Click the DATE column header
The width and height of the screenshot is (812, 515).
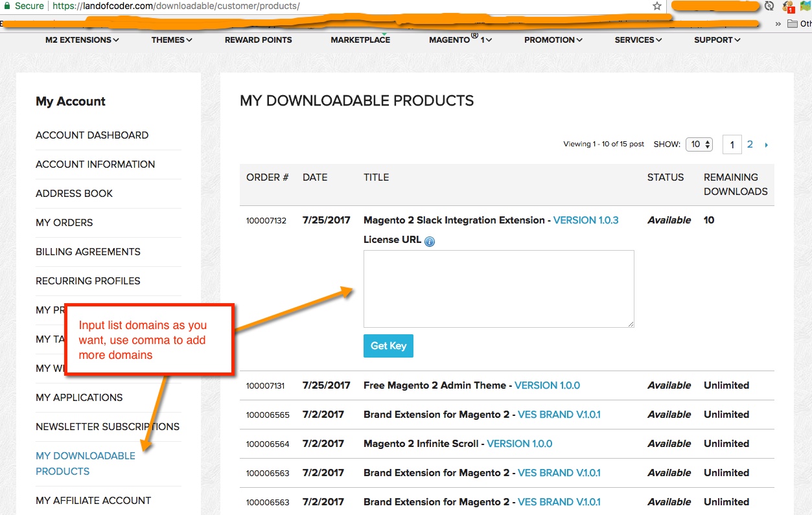point(315,177)
